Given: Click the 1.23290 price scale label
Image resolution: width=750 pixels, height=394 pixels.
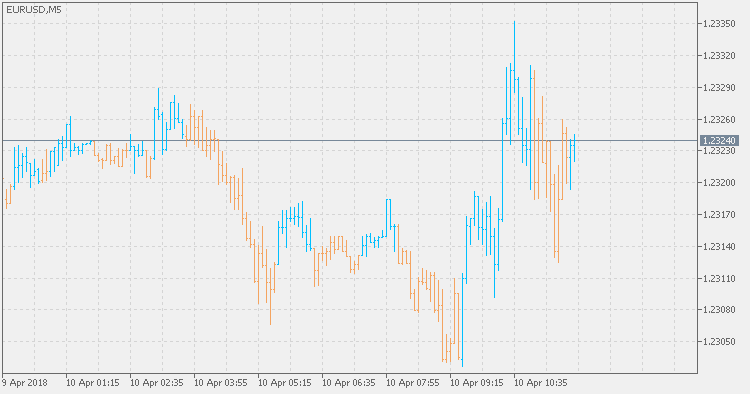Looking at the screenshot, I should pyautogui.click(x=719, y=88).
